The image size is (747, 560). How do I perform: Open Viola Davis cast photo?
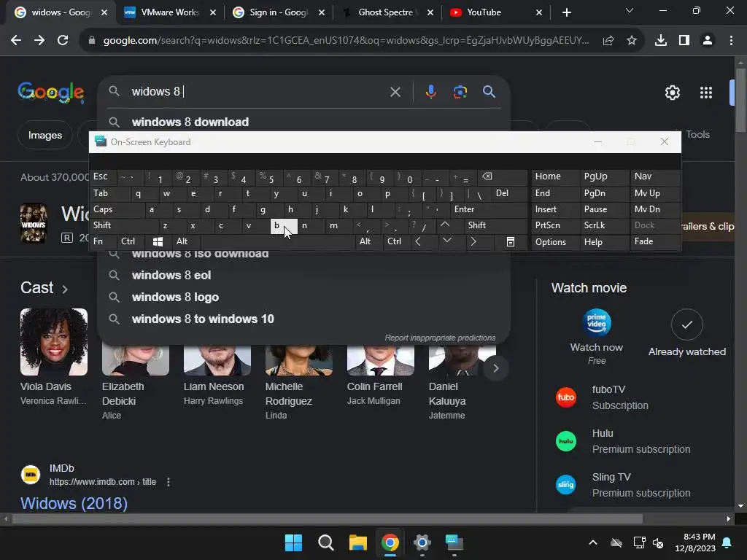pos(54,342)
